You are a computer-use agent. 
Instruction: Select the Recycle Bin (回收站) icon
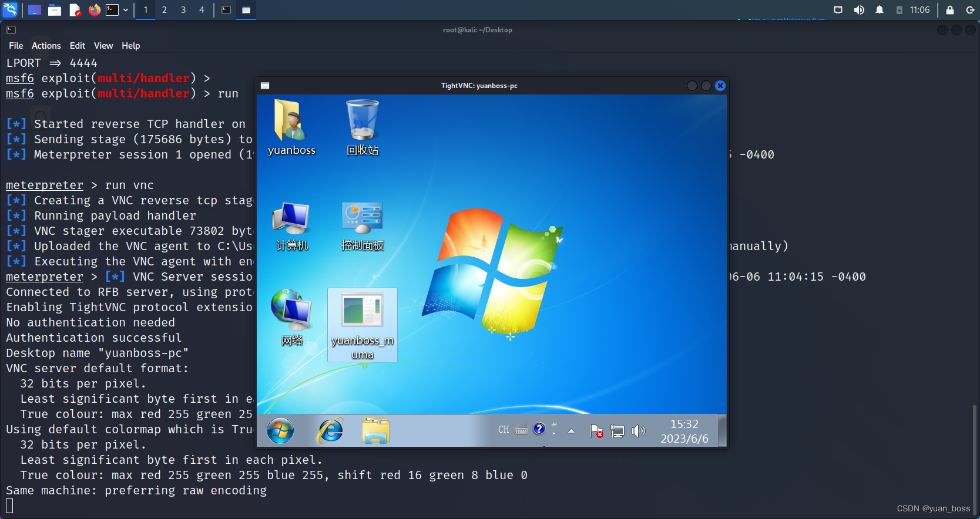[x=363, y=127]
